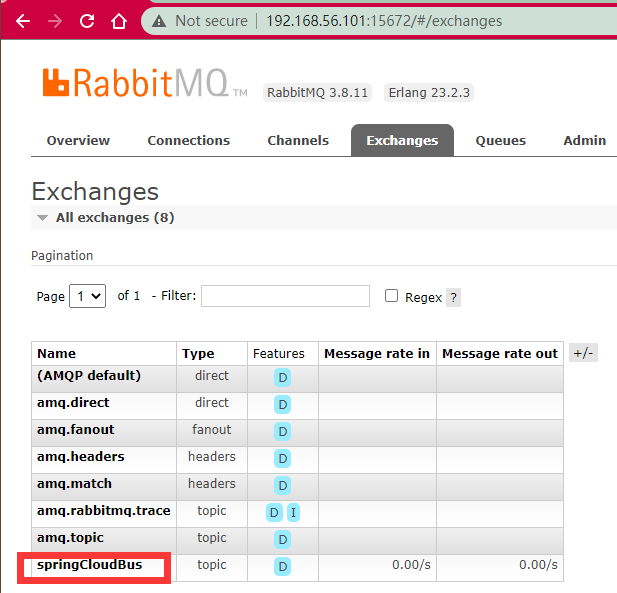Open the amq.match exchange
This screenshot has height=593, width=617.
pyautogui.click(x=74, y=484)
